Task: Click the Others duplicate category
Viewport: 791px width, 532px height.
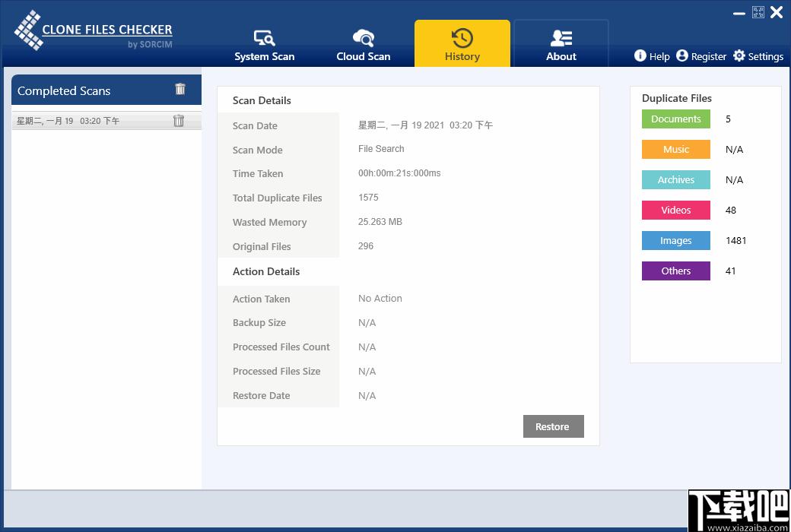Action: [x=676, y=271]
